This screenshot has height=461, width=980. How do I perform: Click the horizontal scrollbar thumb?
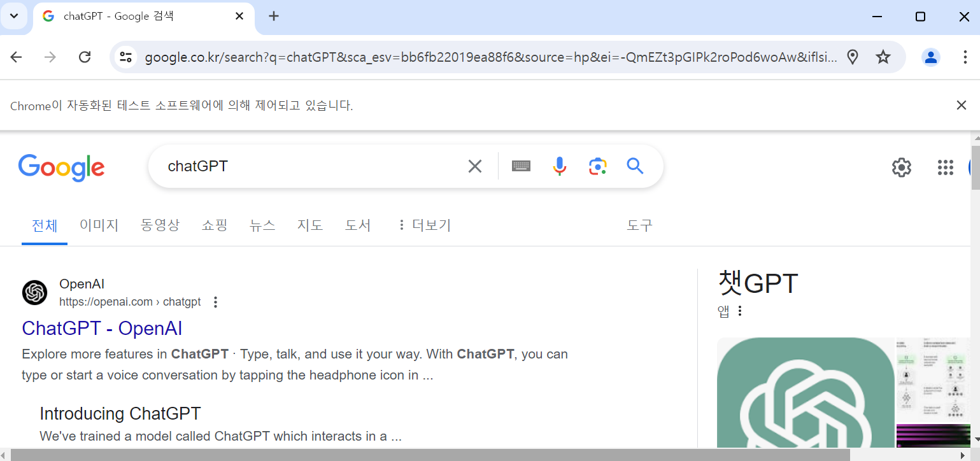(430, 455)
